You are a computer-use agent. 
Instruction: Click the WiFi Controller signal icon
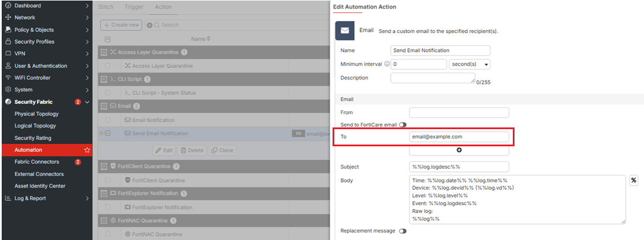(x=8, y=78)
